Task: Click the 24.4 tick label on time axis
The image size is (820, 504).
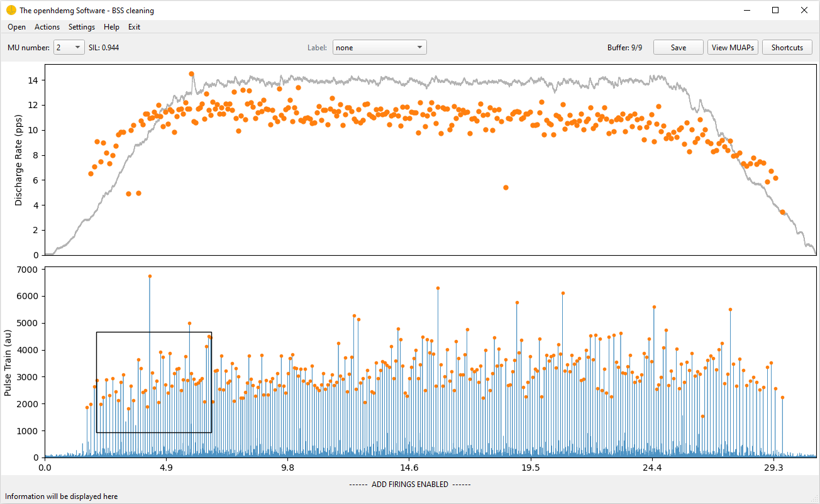Action: [652, 468]
